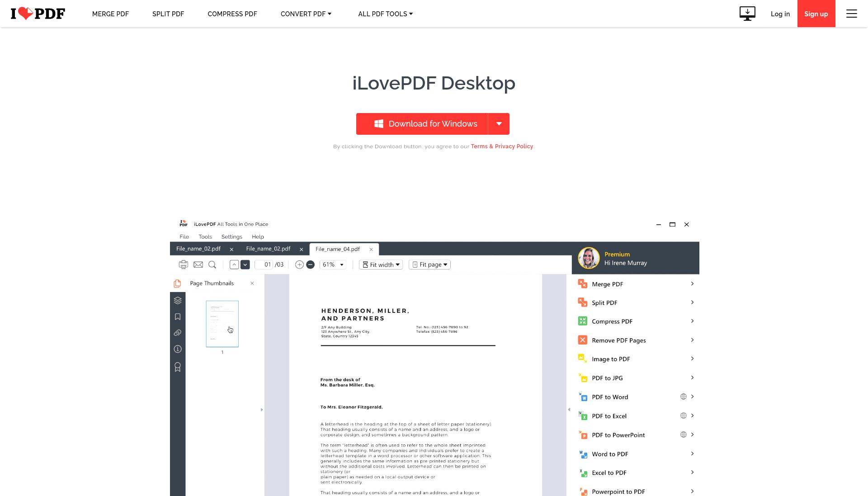868x496 pixels.
Task: Click the globe icon beside PDF to Excel
Action: pyautogui.click(x=684, y=416)
